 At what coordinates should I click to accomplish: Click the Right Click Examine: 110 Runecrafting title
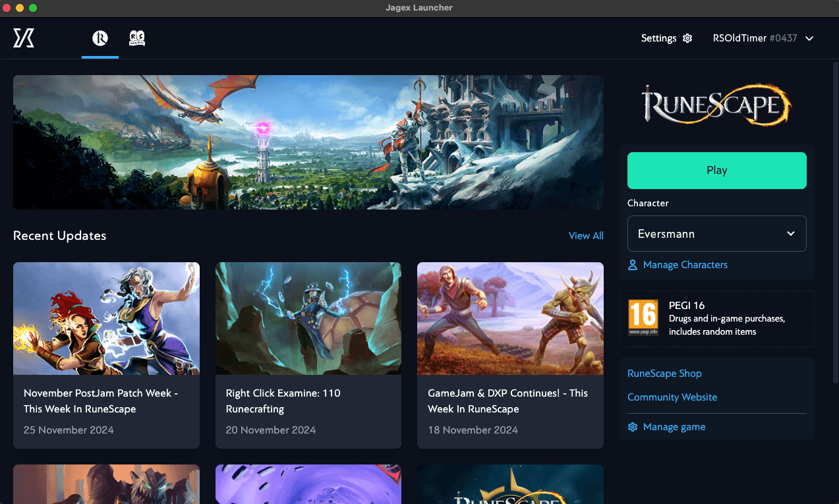[x=283, y=401]
